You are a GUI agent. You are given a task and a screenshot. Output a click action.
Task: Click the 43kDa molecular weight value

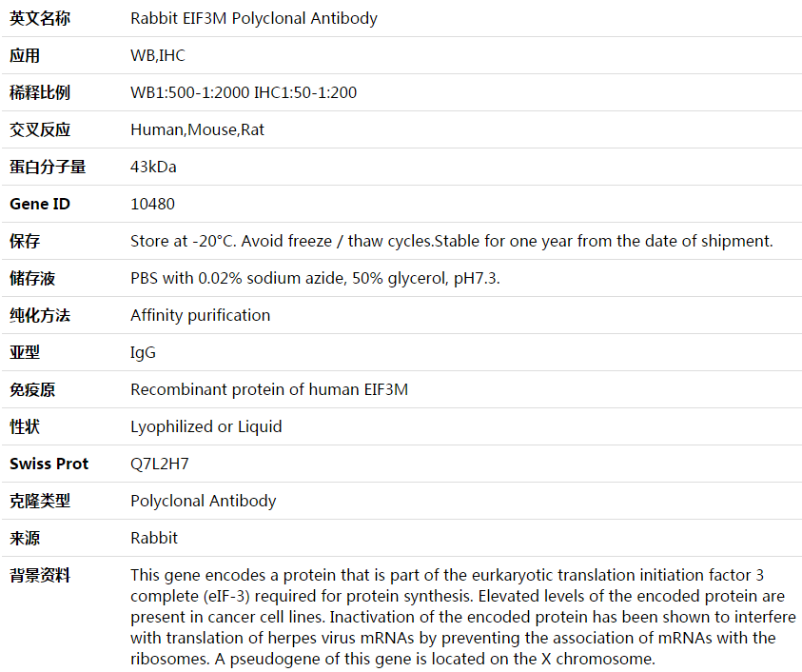pyautogui.click(x=153, y=167)
